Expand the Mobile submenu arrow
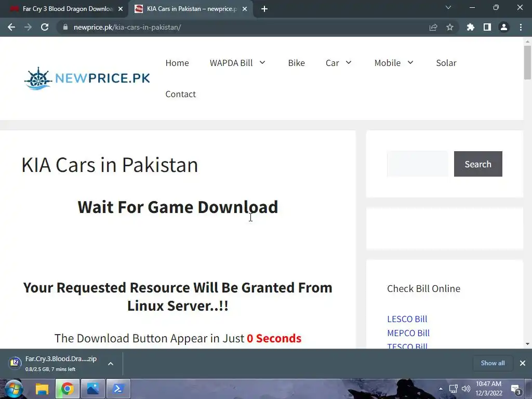This screenshot has width=532, height=399. (x=410, y=62)
